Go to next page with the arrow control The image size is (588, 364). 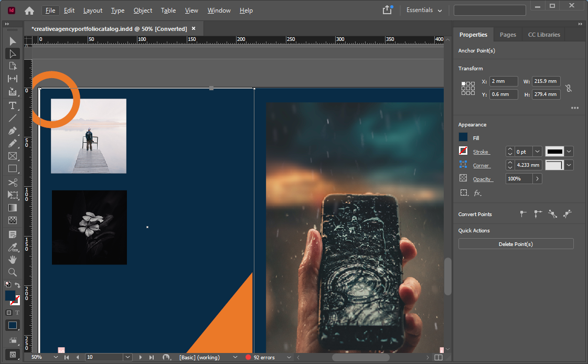140,357
